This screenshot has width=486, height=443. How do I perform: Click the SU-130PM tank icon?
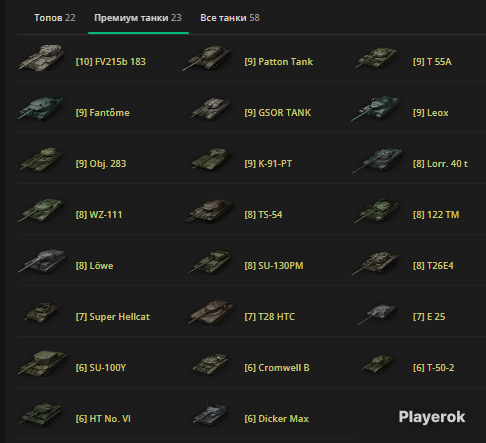(210, 262)
